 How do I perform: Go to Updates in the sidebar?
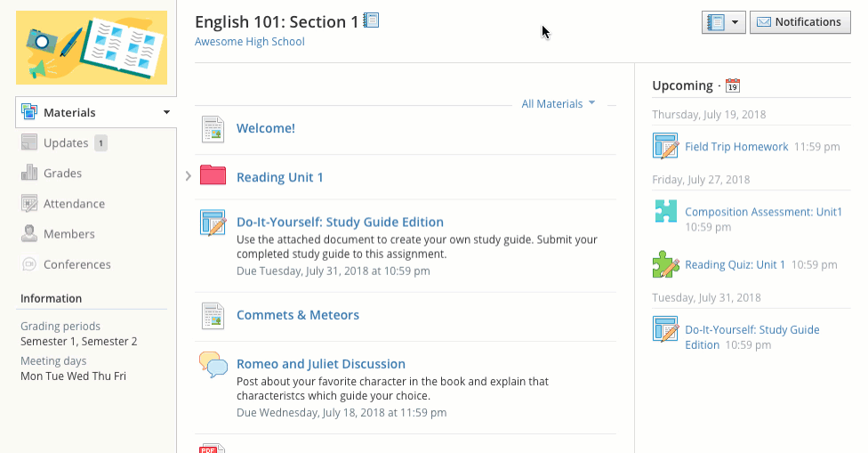click(66, 143)
